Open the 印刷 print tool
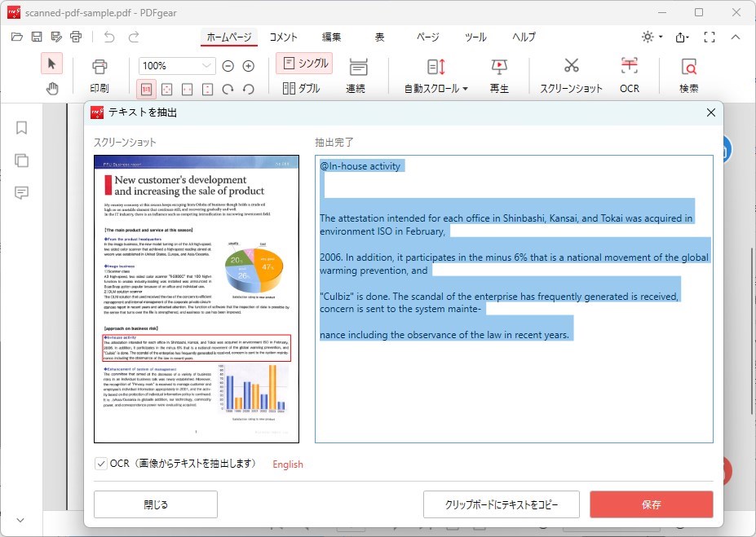 [x=100, y=75]
